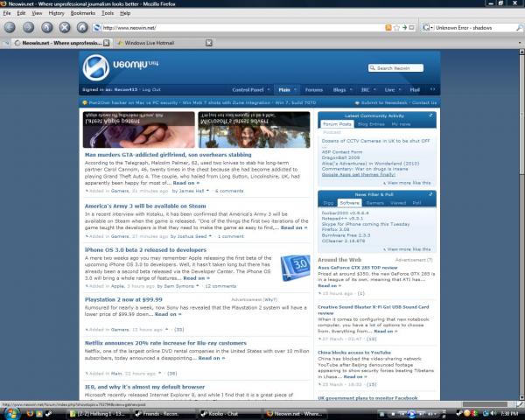Select the Software tab in News Filter
The height and width of the screenshot is (420, 525).
pos(349,203)
